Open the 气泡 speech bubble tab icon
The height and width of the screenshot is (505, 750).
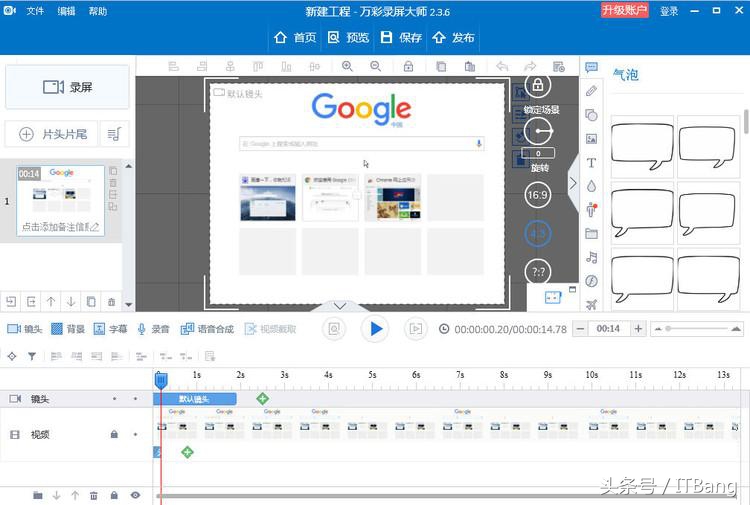point(591,67)
